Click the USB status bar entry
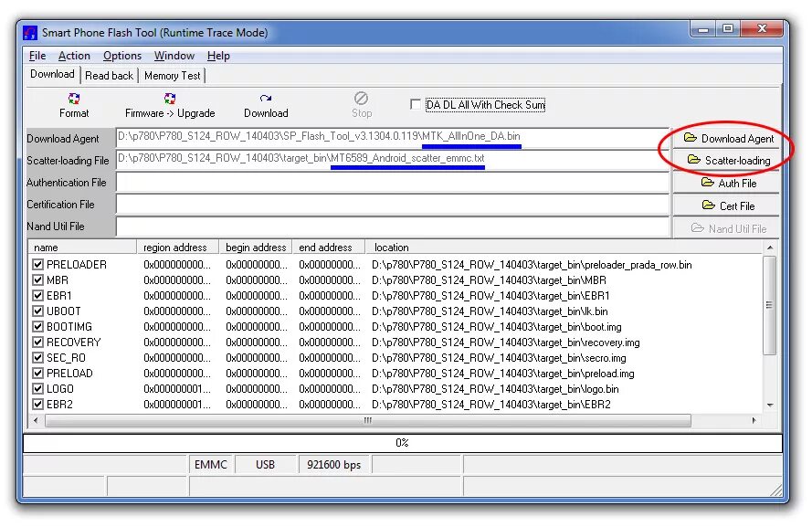Viewport: 812px width, 527px height. [x=265, y=465]
